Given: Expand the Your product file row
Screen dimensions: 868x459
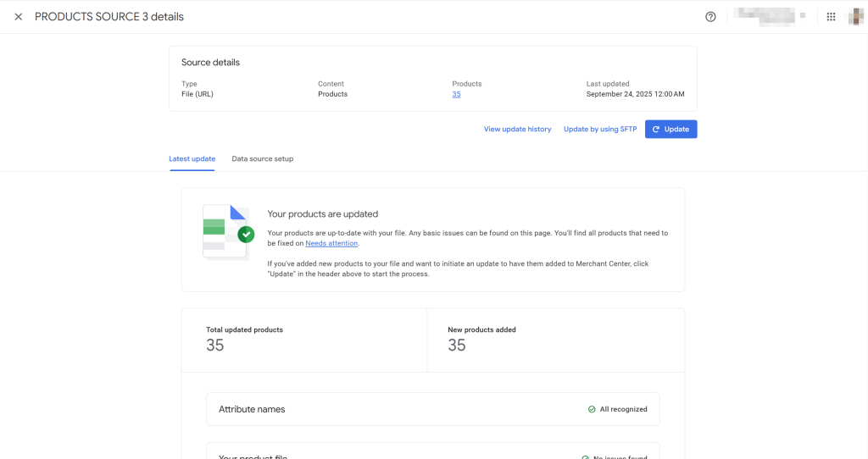Looking at the screenshot, I should click(x=432, y=454).
